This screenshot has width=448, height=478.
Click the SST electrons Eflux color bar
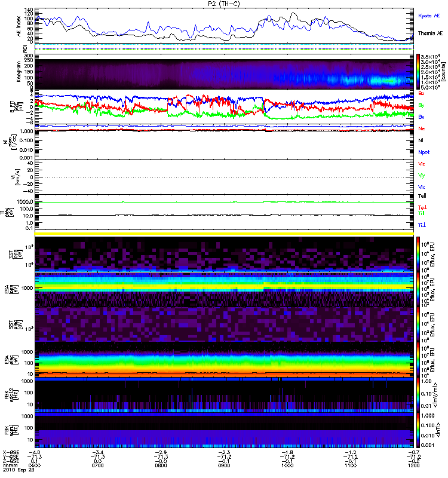(418, 324)
